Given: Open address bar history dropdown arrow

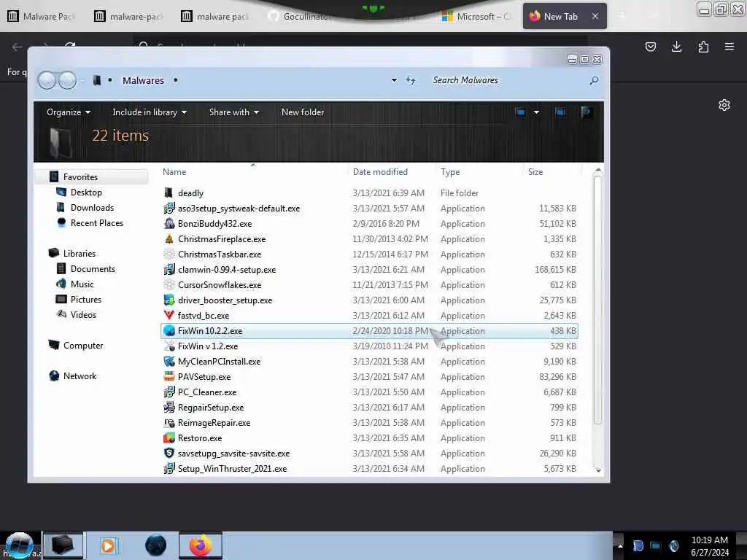Looking at the screenshot, I should pyautogui.click(x=394, y=80).
